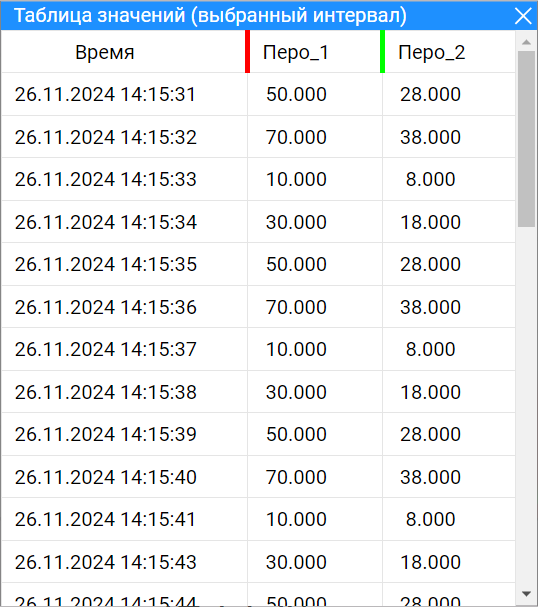Viewport: 538px width, 607px height.
Task: Click Перо_1 value in 14:15:37 row
Action: [296, 349]
